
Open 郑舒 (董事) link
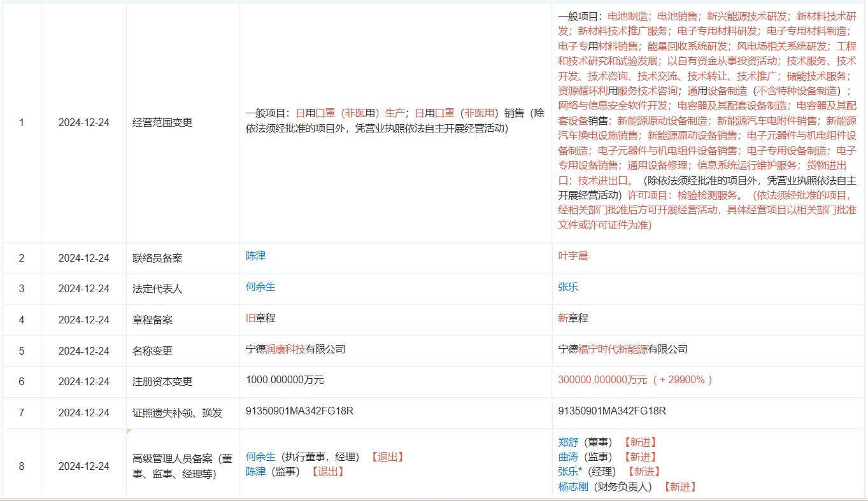click(568, 442)
